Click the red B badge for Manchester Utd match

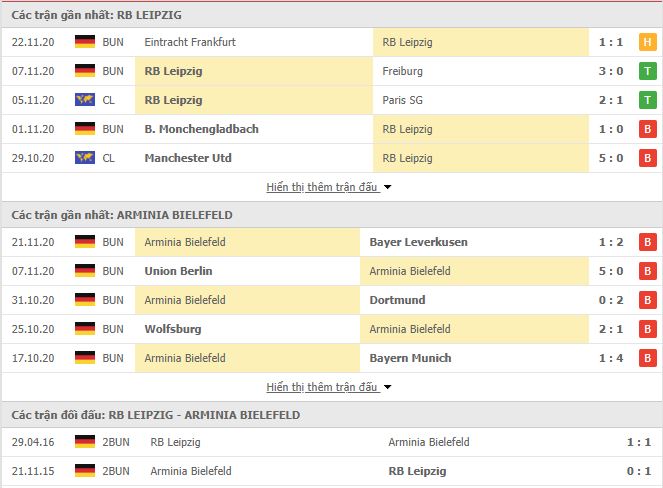pos(647,158)
